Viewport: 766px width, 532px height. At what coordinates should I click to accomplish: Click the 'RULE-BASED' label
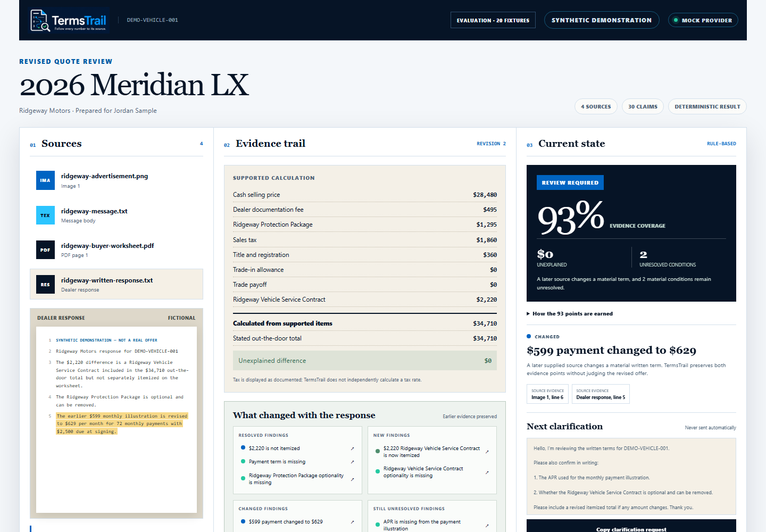coord(721,144)
